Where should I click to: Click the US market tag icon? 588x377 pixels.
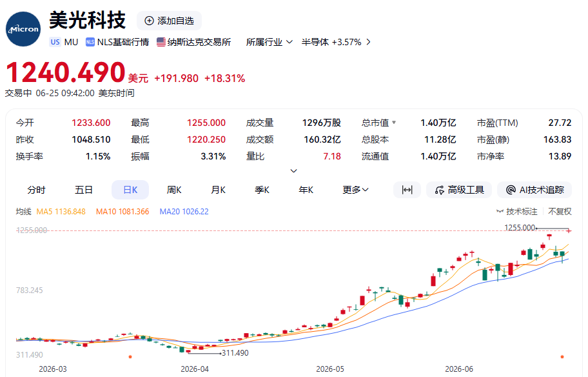click(55, 42)
